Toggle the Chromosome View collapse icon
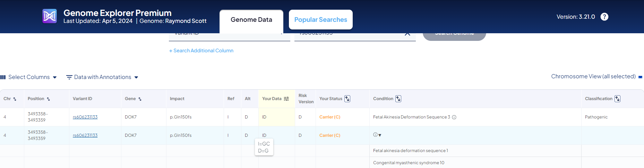This screenshot has height=168, width=644. [x=640, y=77]
